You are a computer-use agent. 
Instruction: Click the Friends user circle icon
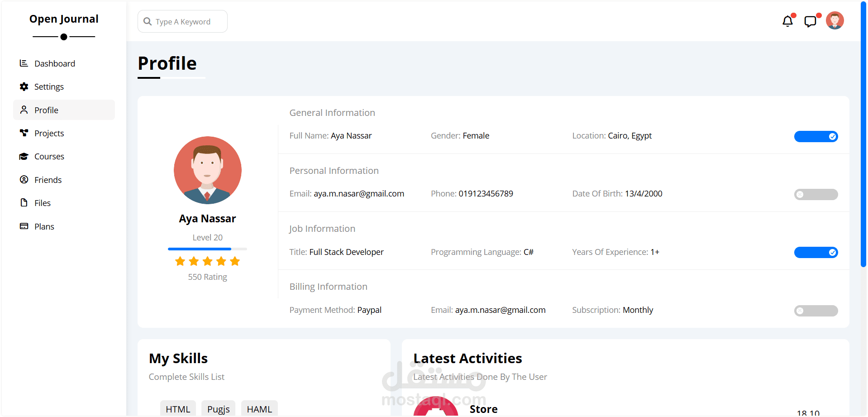[24, 180]
